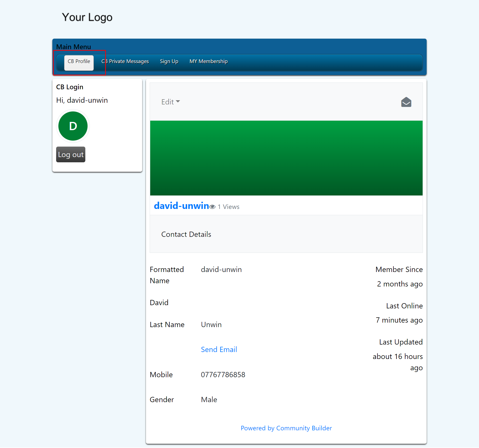Click the Your Logo site logo
The width and height of the screenshot is (479, 448).
click(x=87, y=17)
